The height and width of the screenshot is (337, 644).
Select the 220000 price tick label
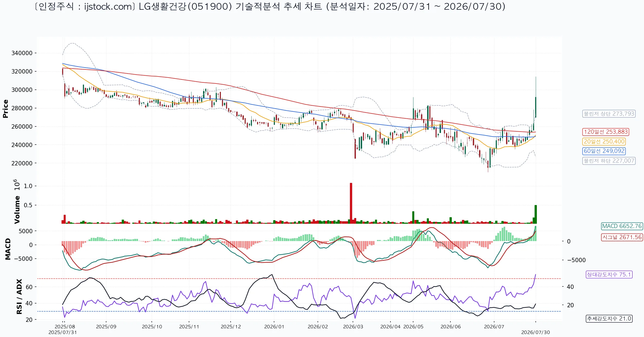pyautogui.click(x=22, y=164)
